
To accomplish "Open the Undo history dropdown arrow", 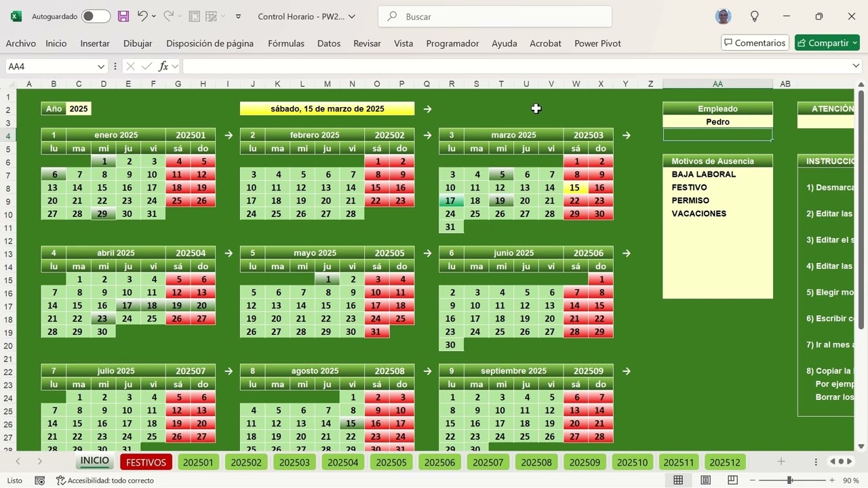I will (153, 16).
